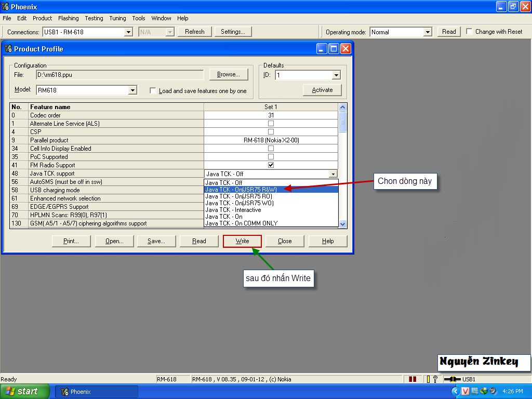The width and height of the screenshot is (532, 399).
Task: Open the Model RM618 dropdown
Action: click(132, 90)
